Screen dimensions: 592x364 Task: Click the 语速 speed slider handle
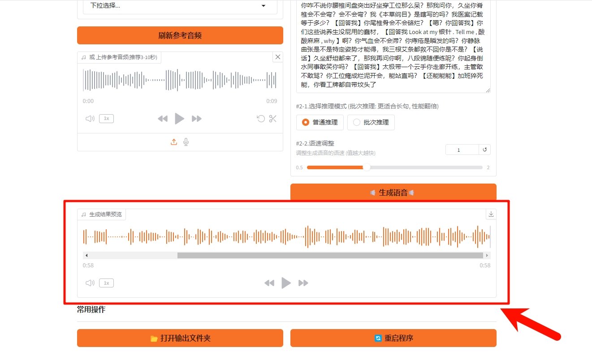click(x=367, y=167)
